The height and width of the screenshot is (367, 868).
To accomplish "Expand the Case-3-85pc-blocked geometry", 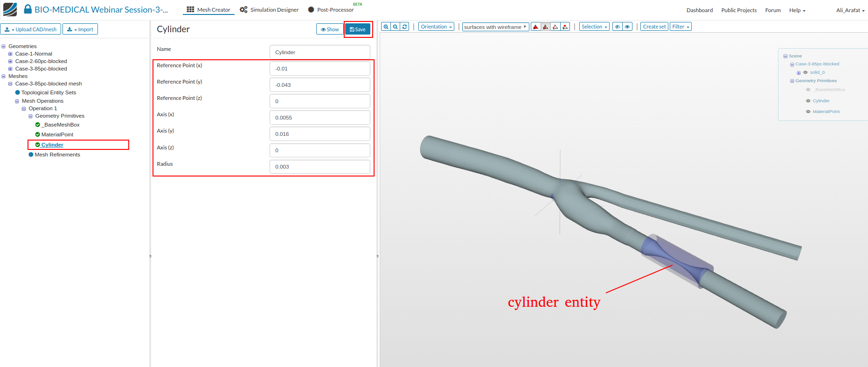I will (x=10, y=69).
